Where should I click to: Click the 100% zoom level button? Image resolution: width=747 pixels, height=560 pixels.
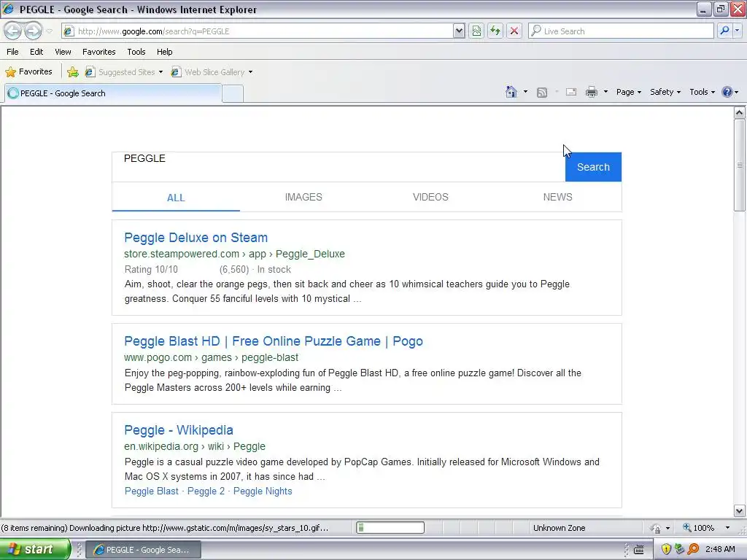pyautogui.click(x=698, y=528)
